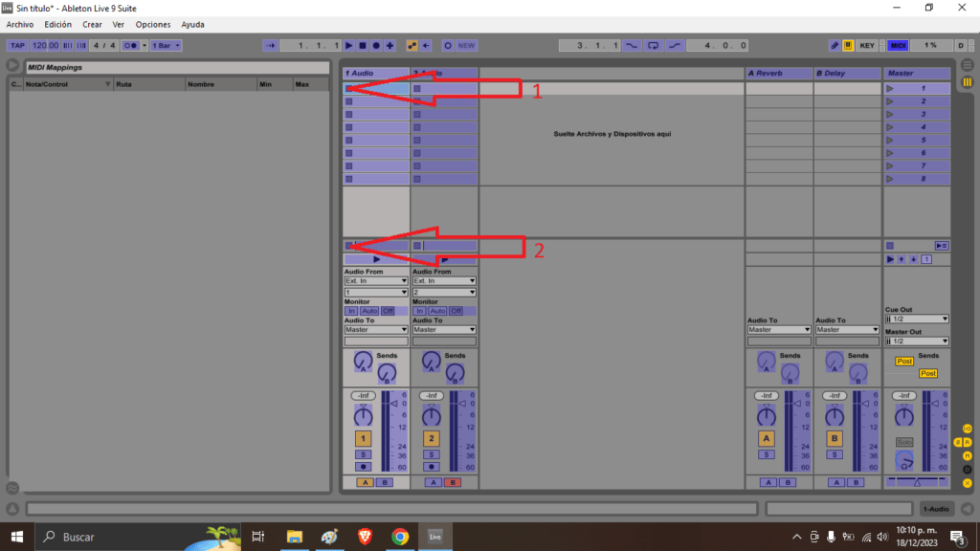
Task: Toggle the KEY map mode switch
Action: click(867, 45)
